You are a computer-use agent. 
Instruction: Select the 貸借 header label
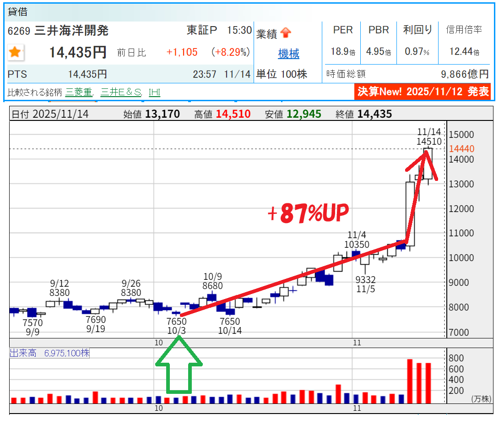18,12
